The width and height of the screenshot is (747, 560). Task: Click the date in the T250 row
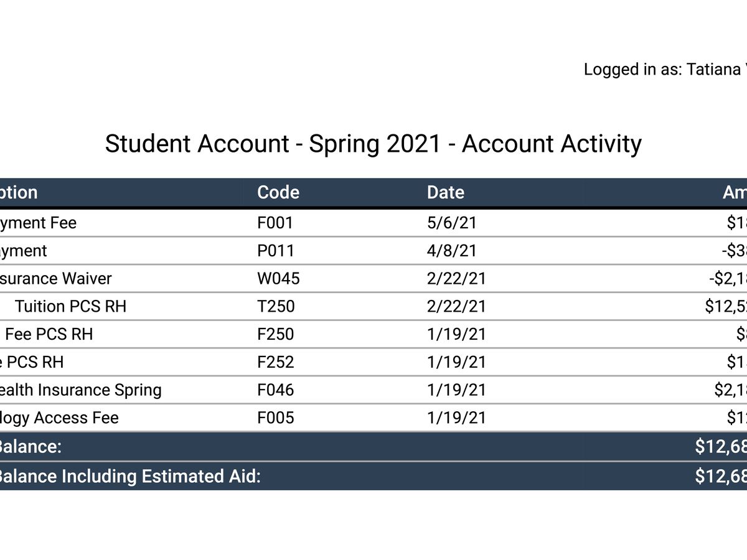tap(456, 306)
